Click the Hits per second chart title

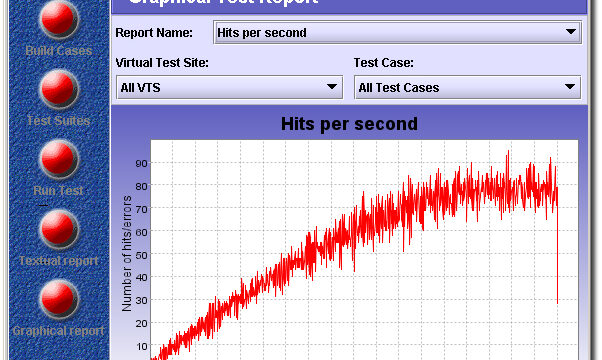349,124
